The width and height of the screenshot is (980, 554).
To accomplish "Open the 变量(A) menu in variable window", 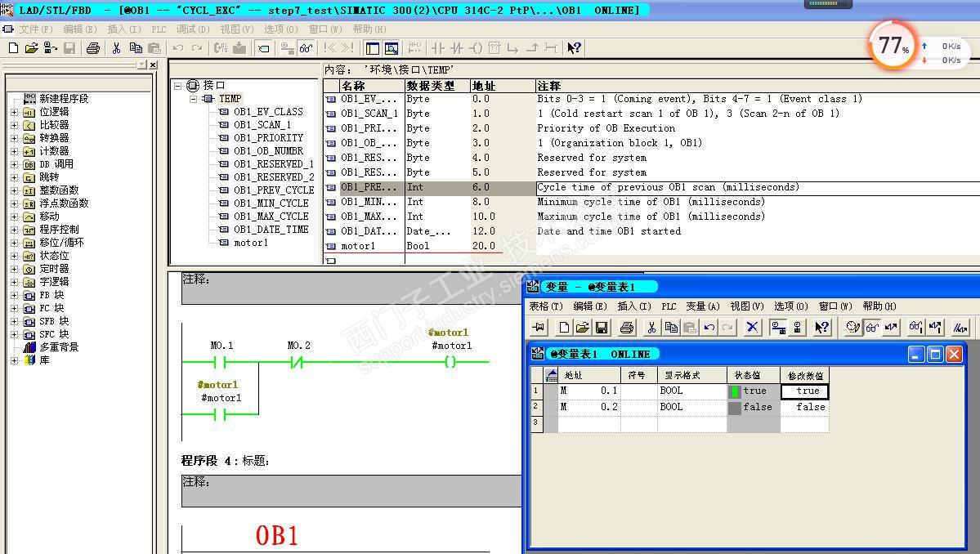I will coord(702,306).
